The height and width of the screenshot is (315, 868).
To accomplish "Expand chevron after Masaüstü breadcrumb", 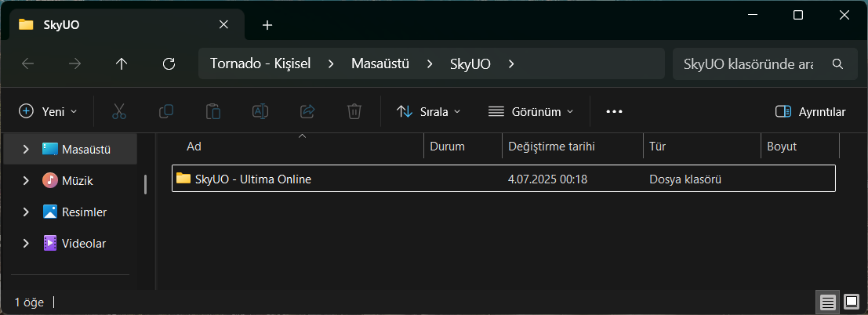I will pyautogui.click(x=430, y=63).
